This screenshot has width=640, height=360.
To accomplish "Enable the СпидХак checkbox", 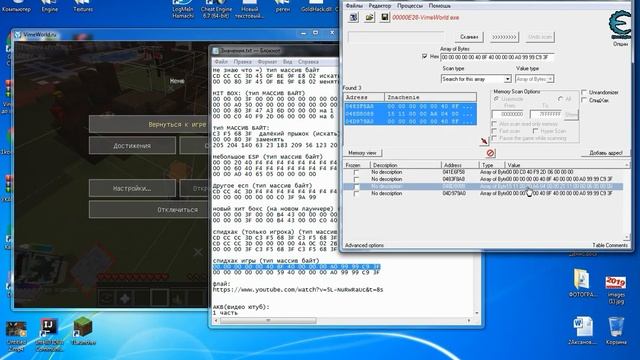I will 584,100.
